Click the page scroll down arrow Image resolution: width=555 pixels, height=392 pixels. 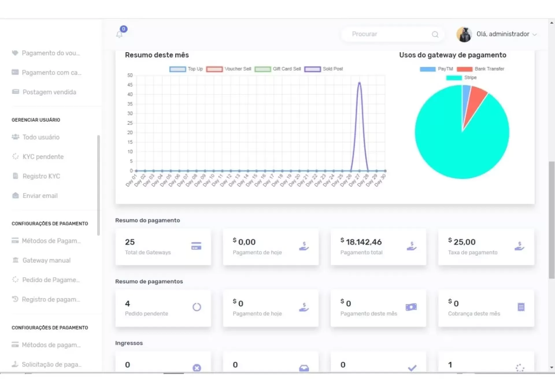pos(552,367)
